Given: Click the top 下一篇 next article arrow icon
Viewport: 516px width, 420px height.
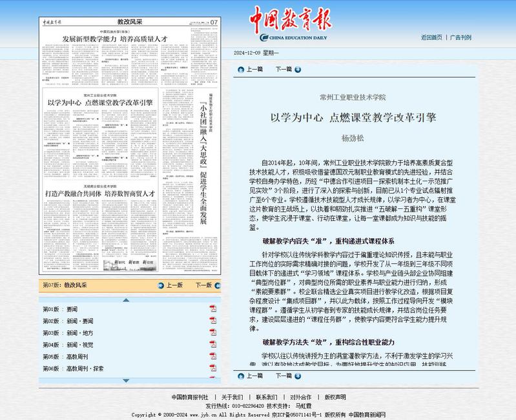Looking at the screenshot, I should [298, 70].
